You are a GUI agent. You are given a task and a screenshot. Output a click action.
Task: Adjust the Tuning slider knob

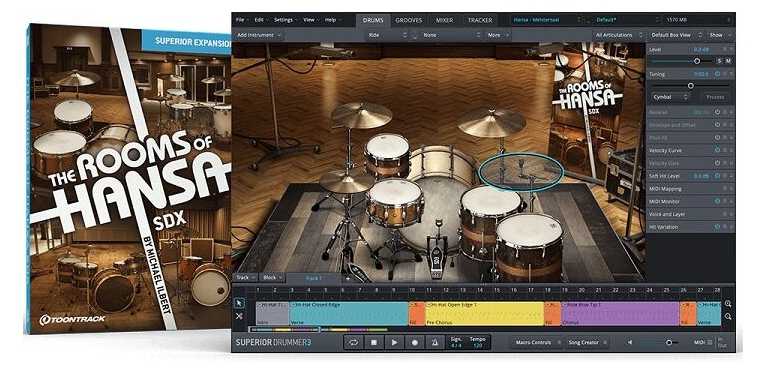point(691,86)
